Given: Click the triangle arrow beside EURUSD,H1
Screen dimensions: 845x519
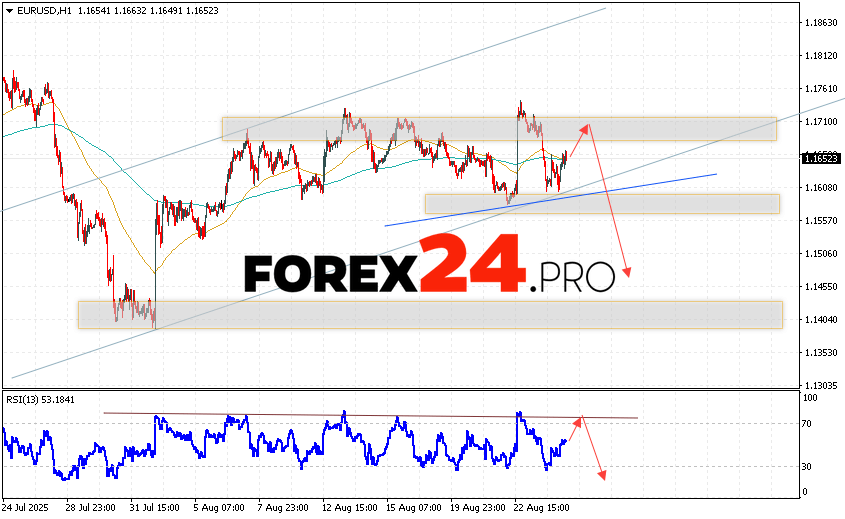Looking at the screenshot, I should coord(7,8).
